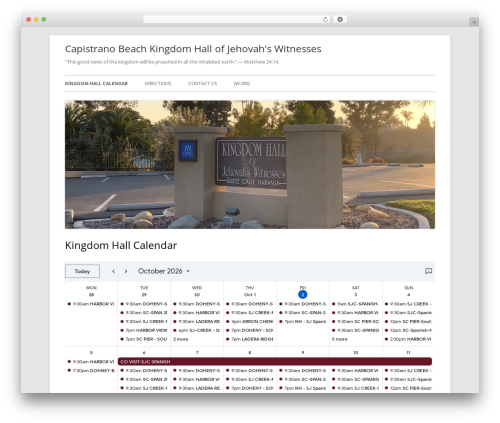Open 9:30am HARBOR VI event on Mon 28

[91, 304]
